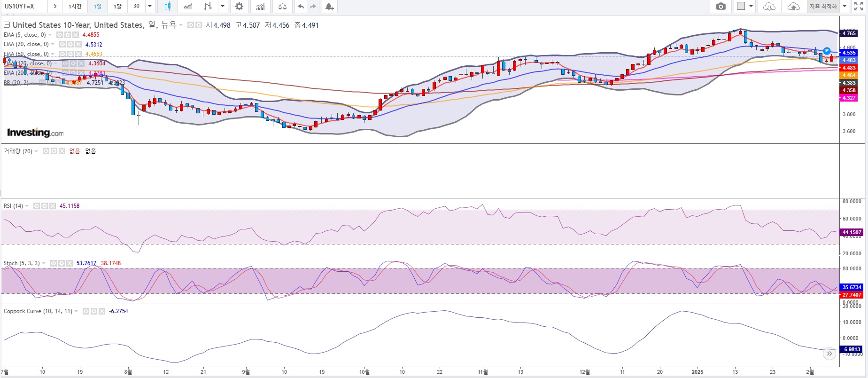The image size is (868, 378).
Task: Expand the time interval dropdown next to 30
Action: point(150,6)
